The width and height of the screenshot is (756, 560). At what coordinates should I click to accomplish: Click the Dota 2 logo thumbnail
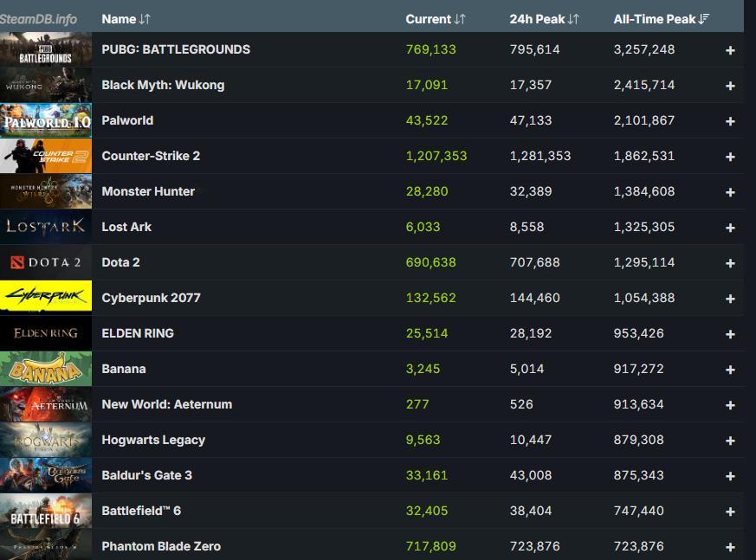[46, 262]
